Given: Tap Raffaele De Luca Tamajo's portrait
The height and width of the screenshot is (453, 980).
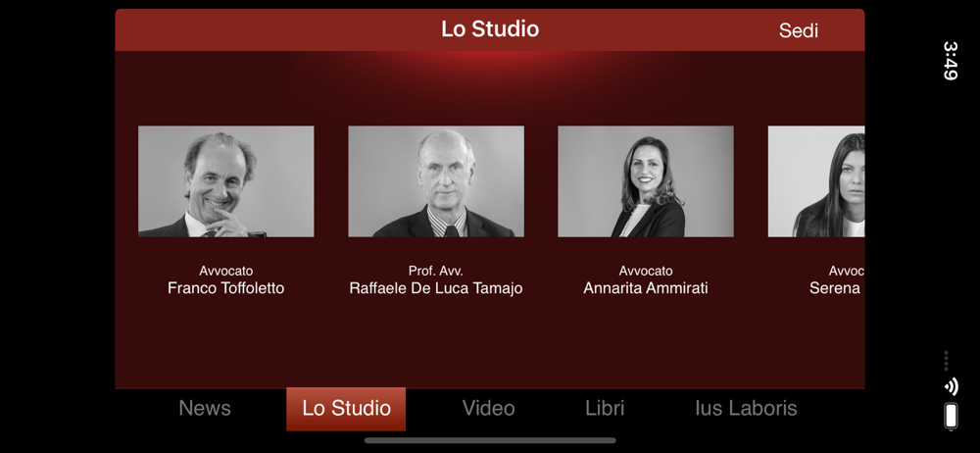Looking at the screenshot, I should point(436,181).
